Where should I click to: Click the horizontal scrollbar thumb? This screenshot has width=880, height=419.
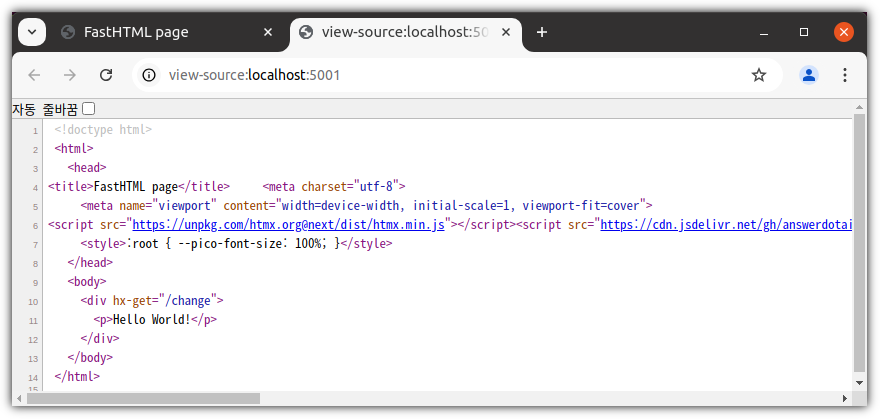tap(143, 398)
